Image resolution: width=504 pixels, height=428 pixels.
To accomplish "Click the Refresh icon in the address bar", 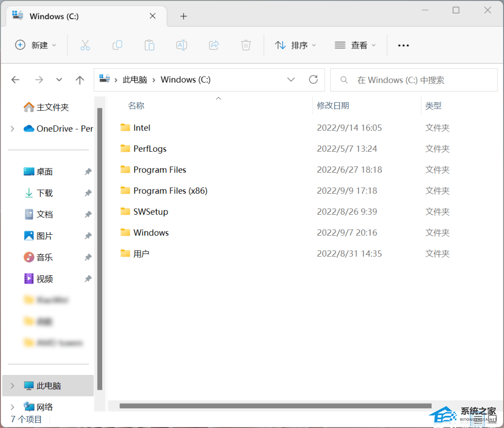I will tap(313, 79).
